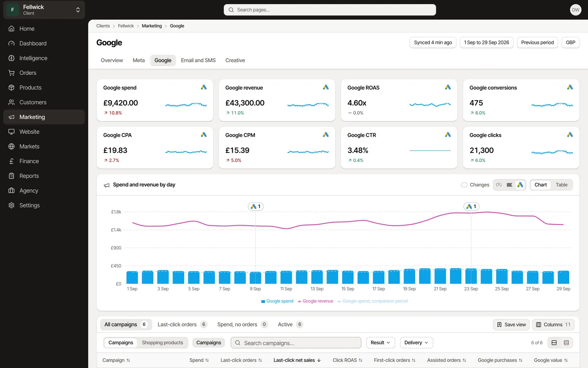Screen dimensions: 588x368
Task: Click the Search pages field
Action: 330,10
